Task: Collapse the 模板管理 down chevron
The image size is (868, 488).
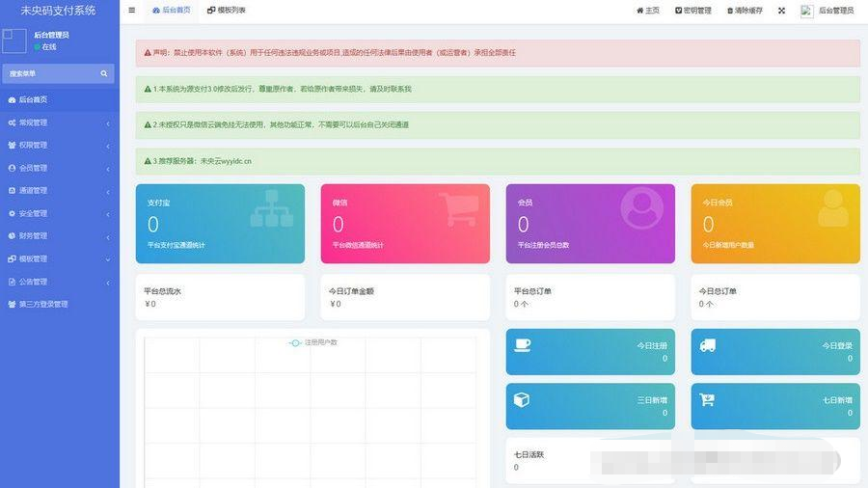Action: [108, 259]
